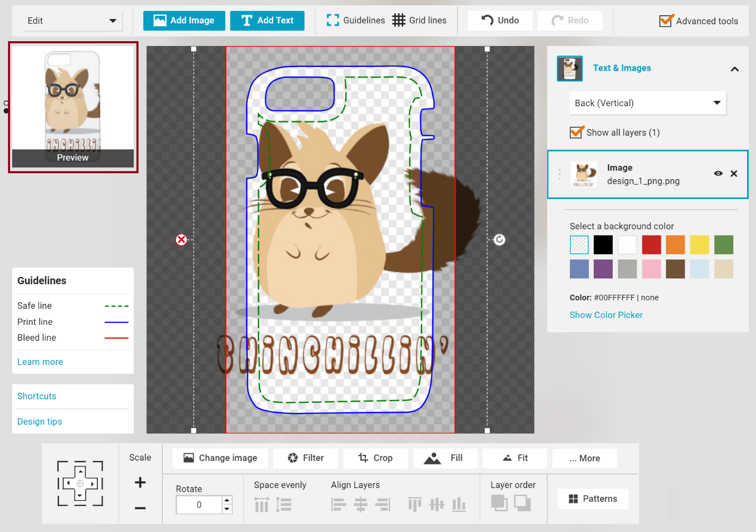Select the gray background color

(628, 269)
